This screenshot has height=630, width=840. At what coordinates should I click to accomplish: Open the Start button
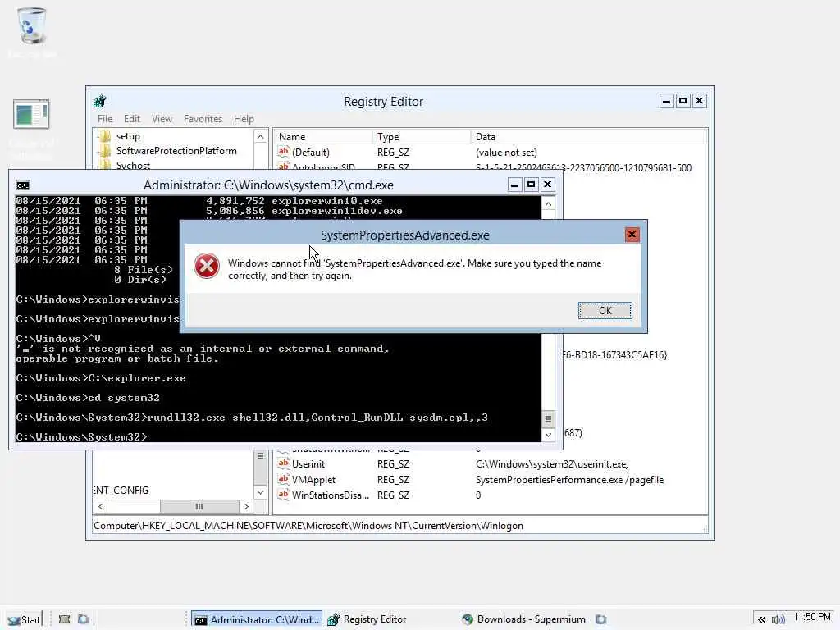tap(24, 620)
